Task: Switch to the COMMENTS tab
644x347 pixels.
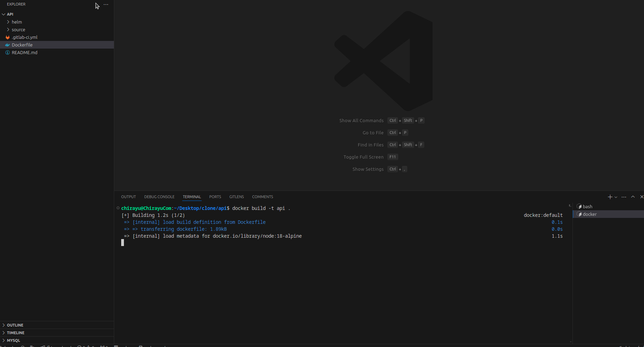Action: [x=262, y=197]
